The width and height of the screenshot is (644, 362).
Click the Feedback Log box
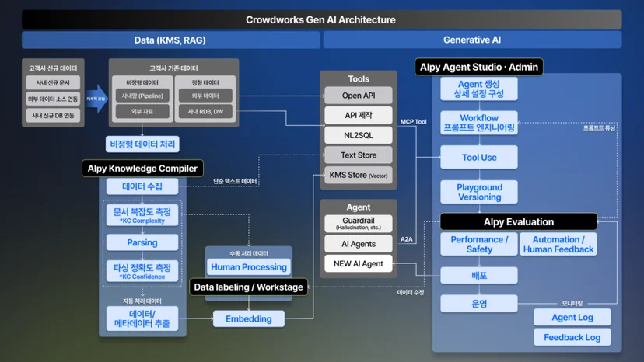(572, 337)
